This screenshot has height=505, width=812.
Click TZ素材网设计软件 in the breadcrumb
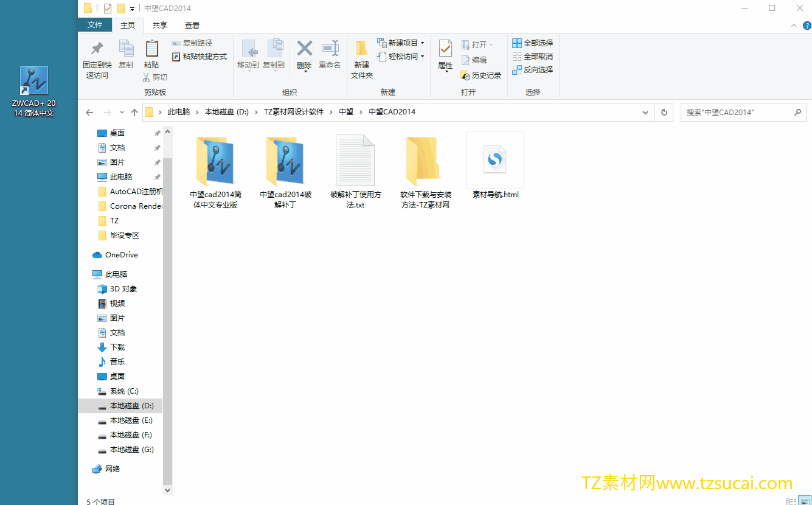(x=294, y=112)
